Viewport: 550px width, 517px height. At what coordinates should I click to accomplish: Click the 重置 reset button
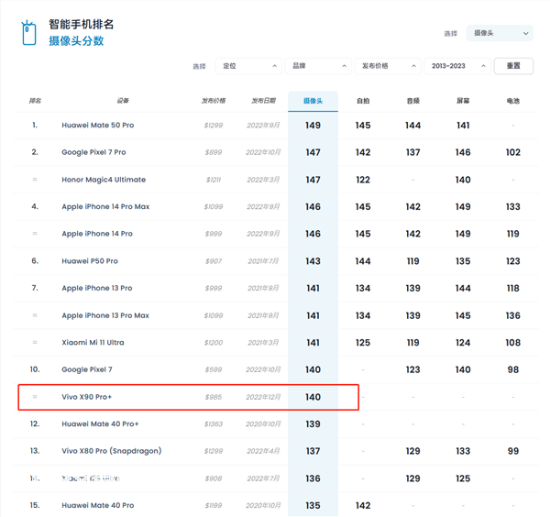pos(514,66)
